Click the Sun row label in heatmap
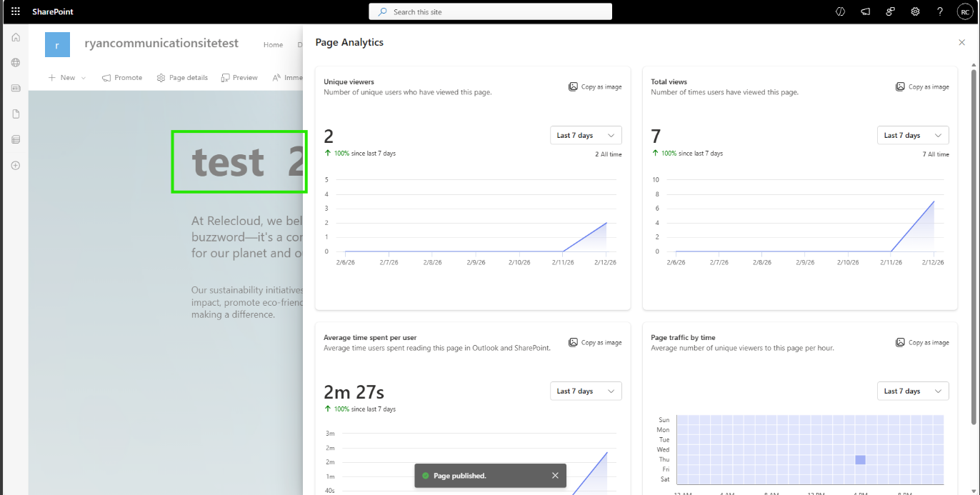980x495 pixels. pos(664,420)
